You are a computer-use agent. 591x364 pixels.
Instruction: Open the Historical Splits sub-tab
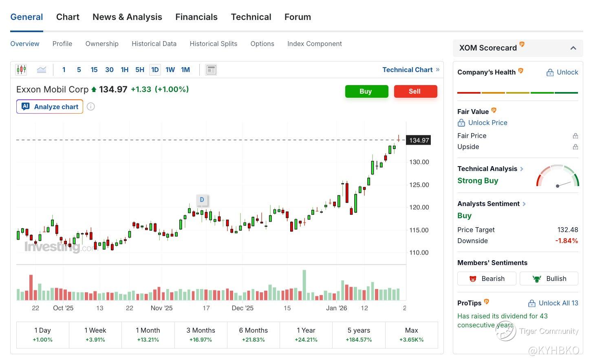pos(214,44)
